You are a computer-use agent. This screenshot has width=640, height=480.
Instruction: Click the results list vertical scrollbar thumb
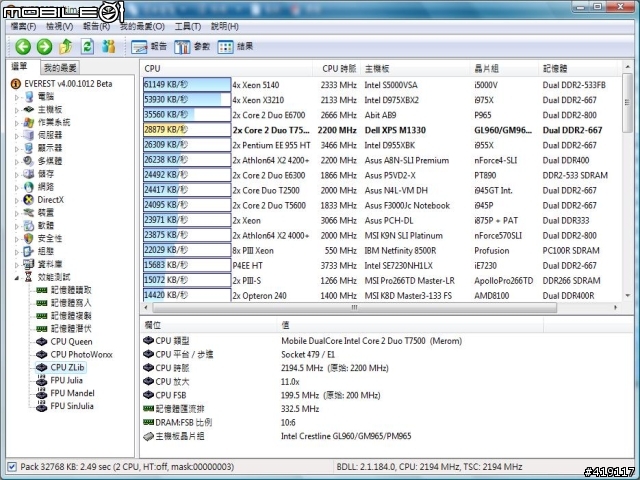(x=628, y=102)
